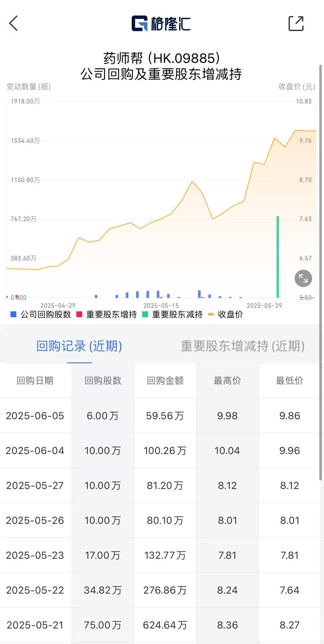324x644 pixels.
Task: Click the 276.86万 buyback amount cell
Action: (165, 590)
